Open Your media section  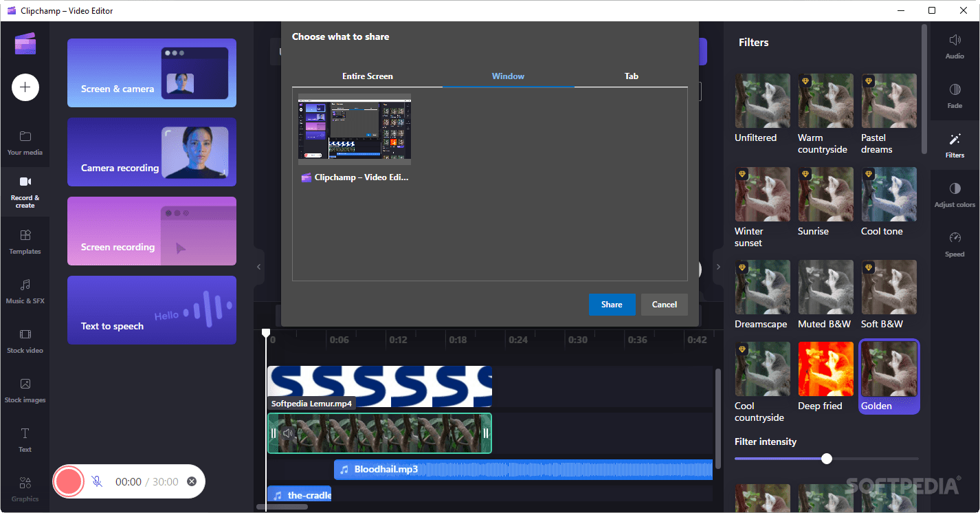click(x=25, y=142)
